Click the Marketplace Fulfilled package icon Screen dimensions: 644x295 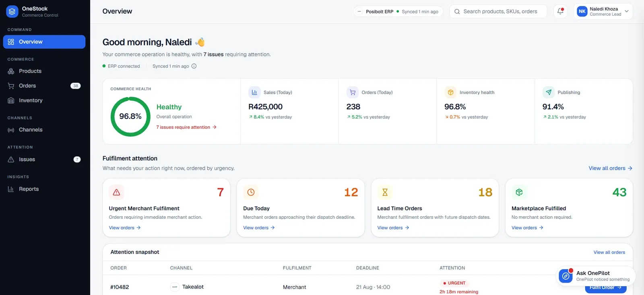coord(519,192)
